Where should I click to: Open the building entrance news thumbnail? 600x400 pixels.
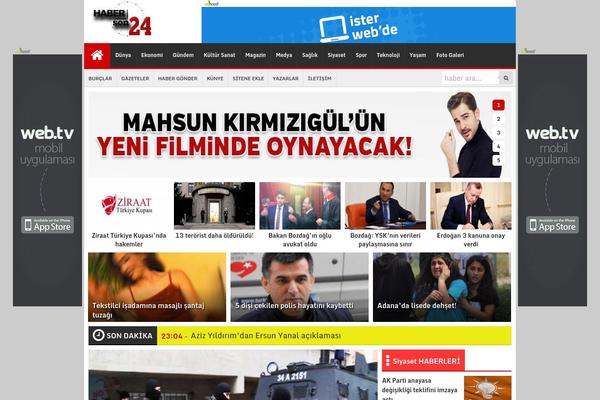click(214, 206)
